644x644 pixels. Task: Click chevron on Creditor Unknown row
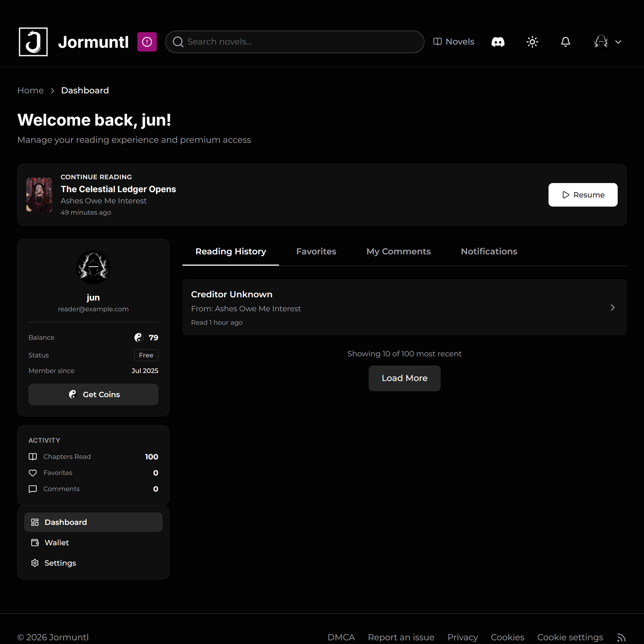tap(613, 308)
